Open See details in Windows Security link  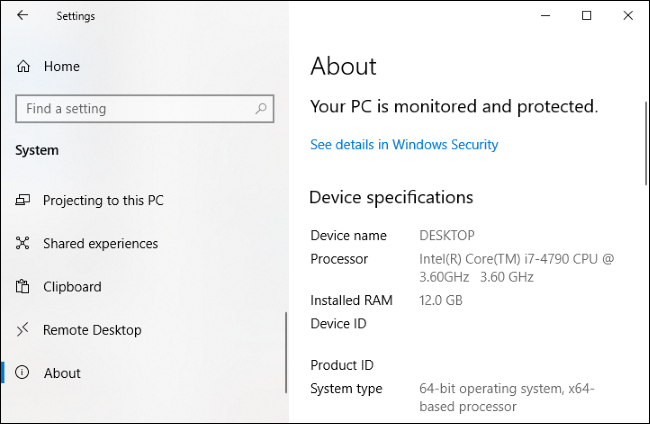pos(404,145)
